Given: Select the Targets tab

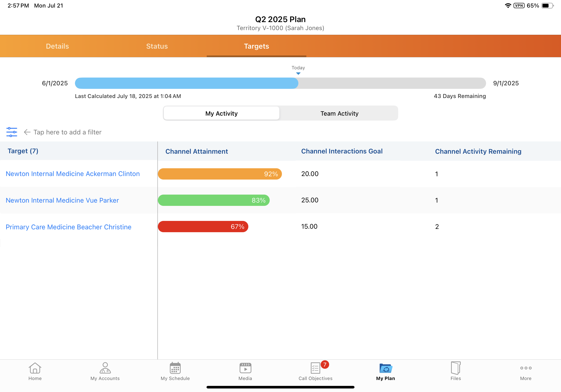Looking at the screenshot, I should [x=256, y=46].
